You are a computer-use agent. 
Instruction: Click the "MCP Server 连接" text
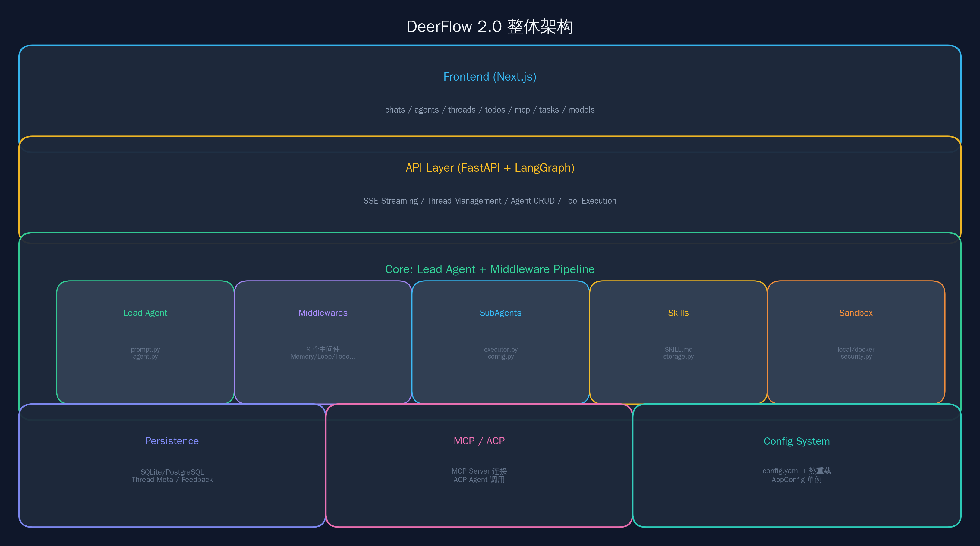point(479,471)
